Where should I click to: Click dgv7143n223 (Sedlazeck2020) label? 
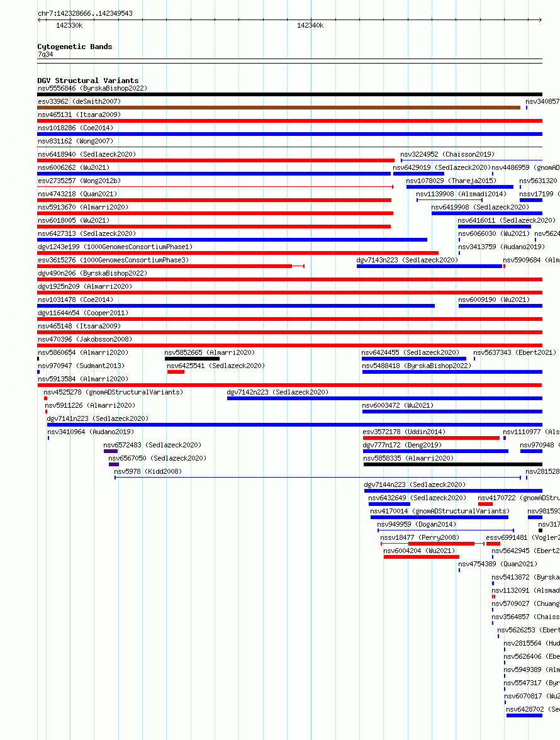pyautogui.click(x=407, y=260)
